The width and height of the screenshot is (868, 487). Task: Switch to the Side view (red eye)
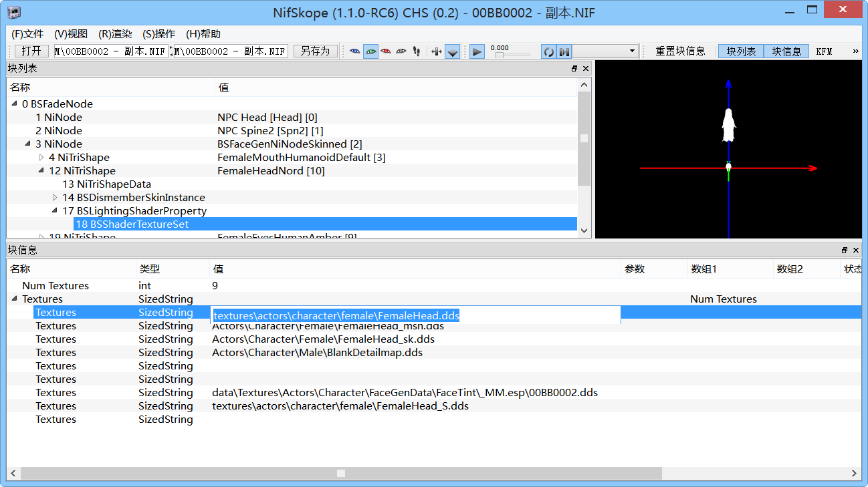point(386,51)
